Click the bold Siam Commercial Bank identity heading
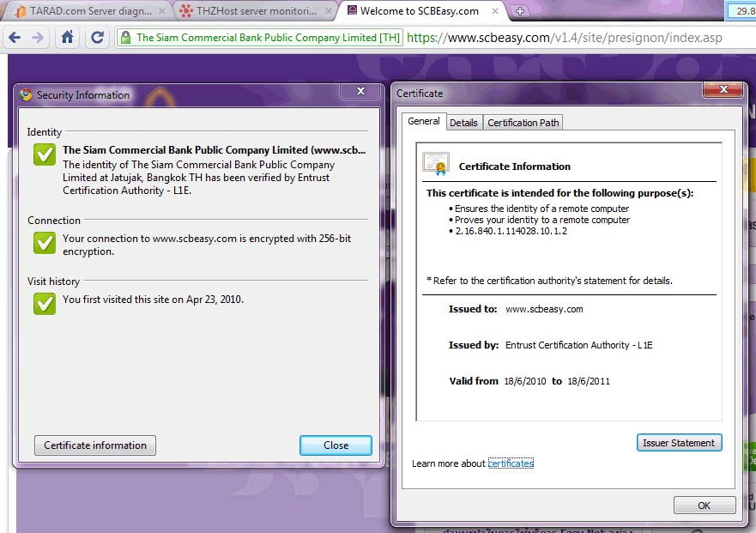Image resolution: width=756 pixels, height=533 pixels. tap(214, 150)
